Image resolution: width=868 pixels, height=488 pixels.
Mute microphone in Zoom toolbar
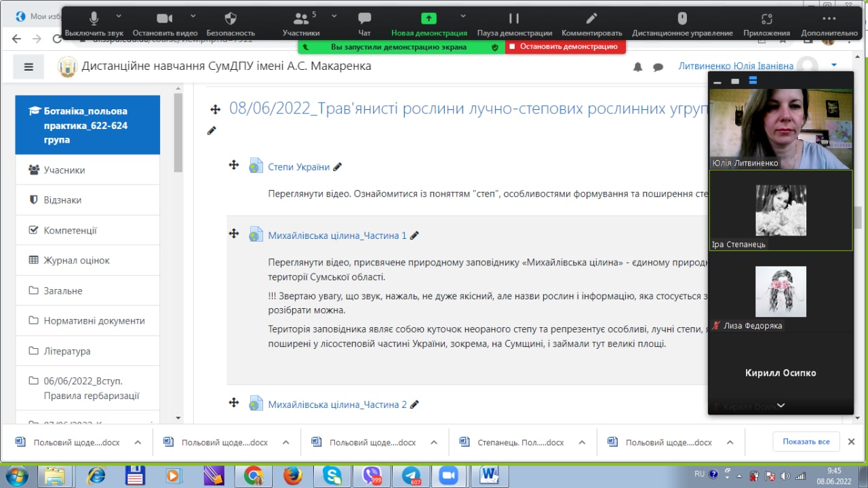[x=93, y=23]
